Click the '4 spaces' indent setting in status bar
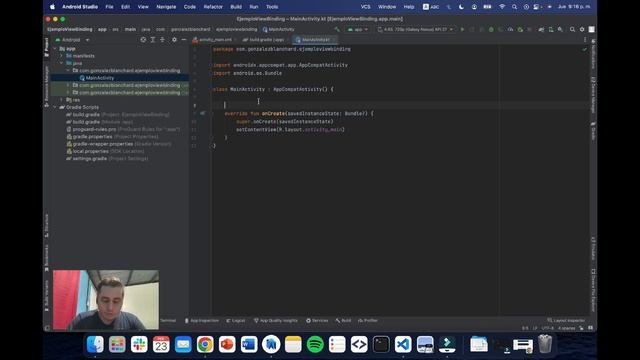 567,328
